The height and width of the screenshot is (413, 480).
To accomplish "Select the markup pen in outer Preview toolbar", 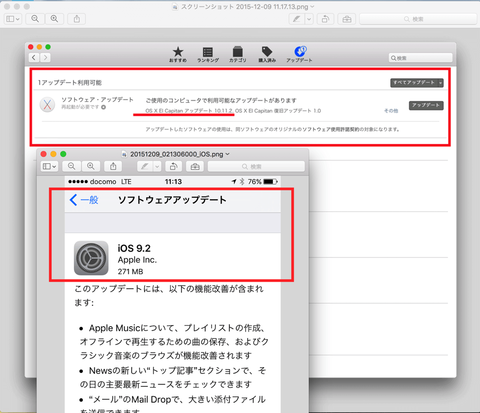I will pos(296,19).
